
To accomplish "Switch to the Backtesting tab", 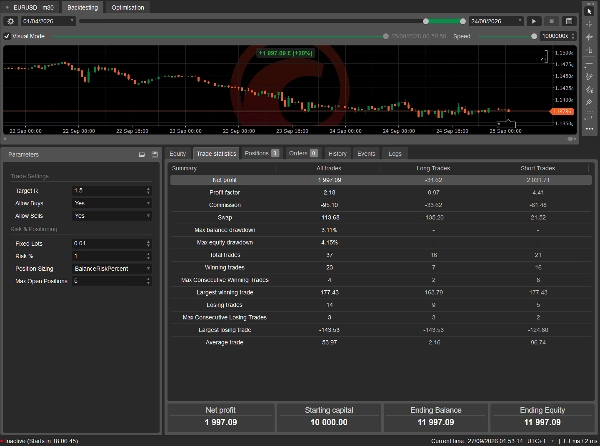I will 83,7.
